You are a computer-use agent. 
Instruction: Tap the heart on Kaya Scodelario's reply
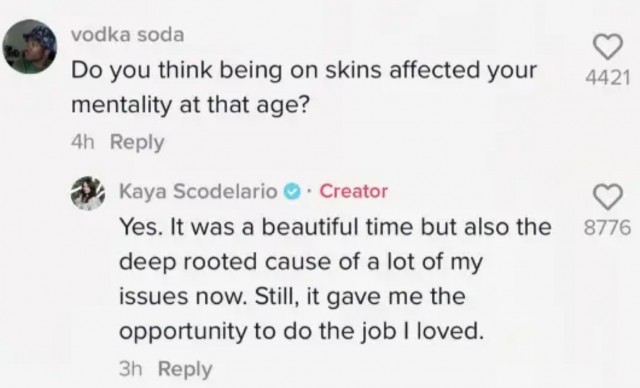[608, 197]
